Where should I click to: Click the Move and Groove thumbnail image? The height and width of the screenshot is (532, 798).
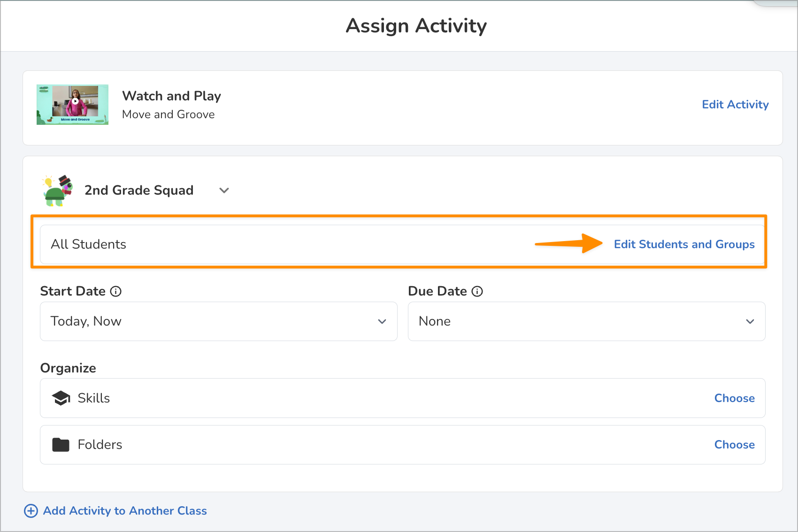click(72, 104)
